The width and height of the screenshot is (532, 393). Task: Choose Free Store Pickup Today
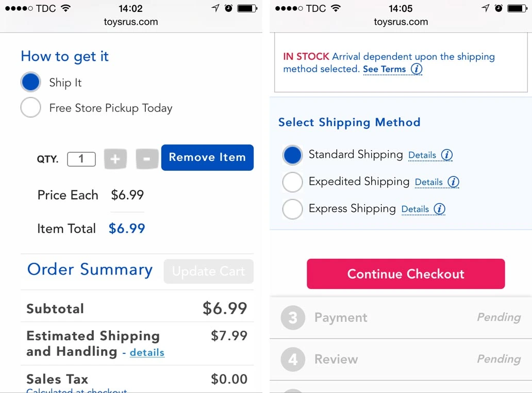point(31,108)
